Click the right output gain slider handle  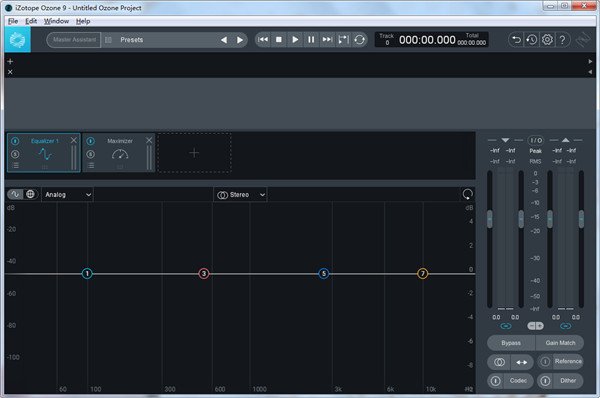[581, 219]
